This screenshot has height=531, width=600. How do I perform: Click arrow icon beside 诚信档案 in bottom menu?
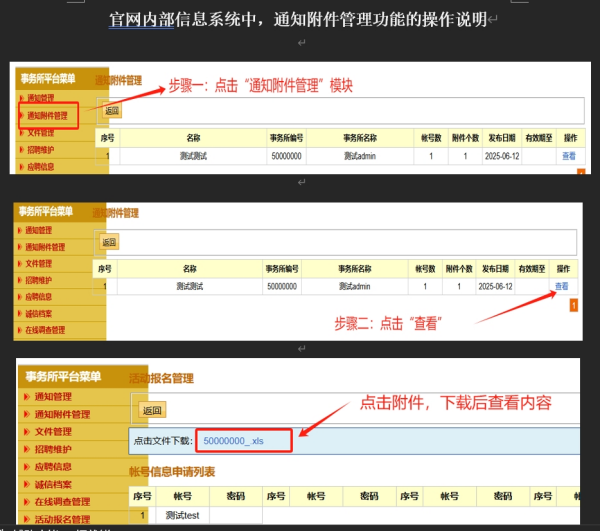(25, 484)
